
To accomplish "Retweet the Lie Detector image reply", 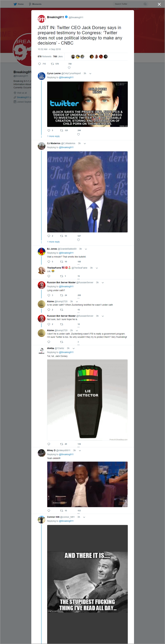I will pos(62,444).
